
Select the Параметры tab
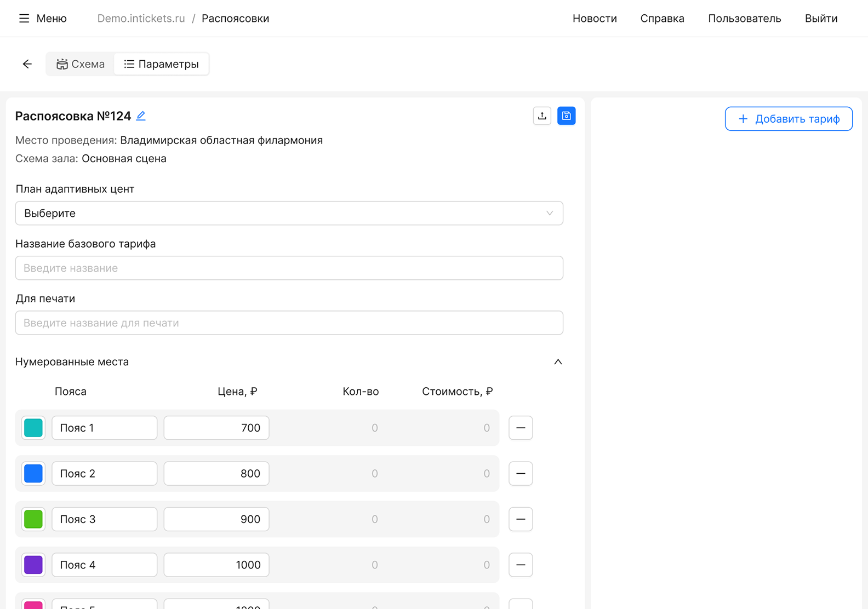pos(161,64)
